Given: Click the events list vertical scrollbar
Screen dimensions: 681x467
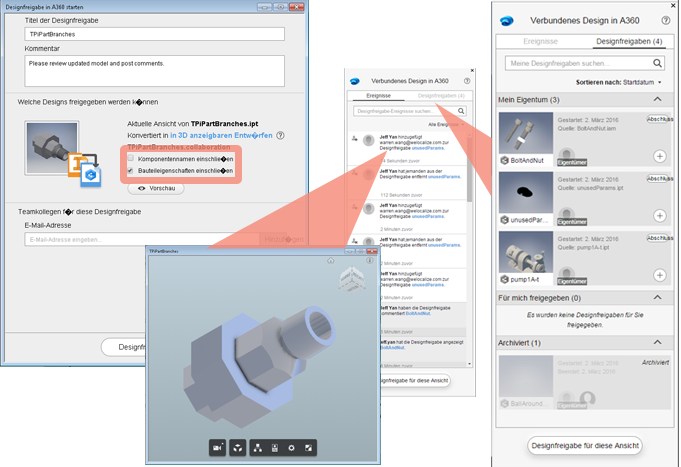Looking at the screenshot, I should tap(469, 170).
